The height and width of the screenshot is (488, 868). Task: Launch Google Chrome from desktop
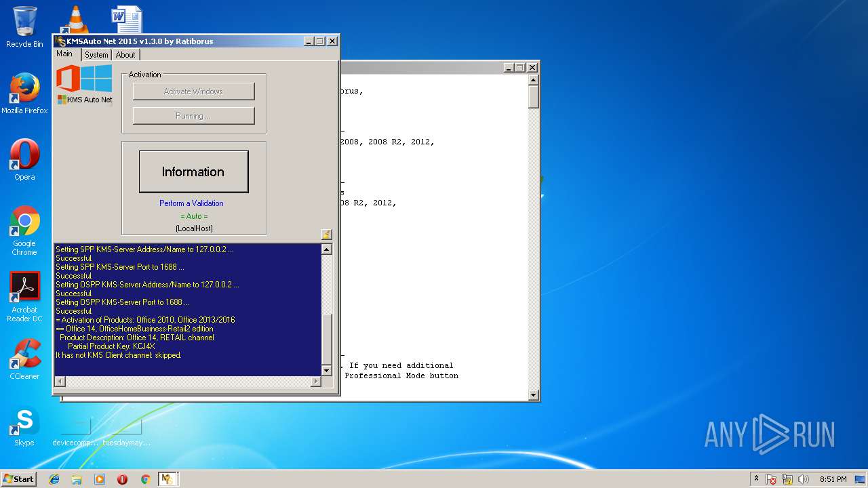[x=24, y=230]
